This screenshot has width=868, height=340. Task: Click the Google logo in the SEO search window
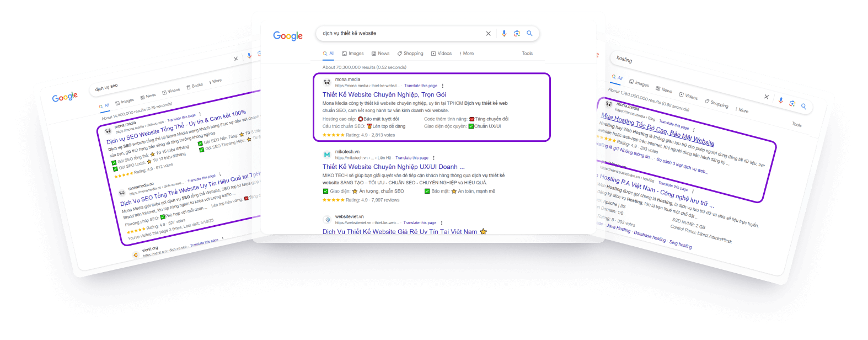click(x=65, y=97)
